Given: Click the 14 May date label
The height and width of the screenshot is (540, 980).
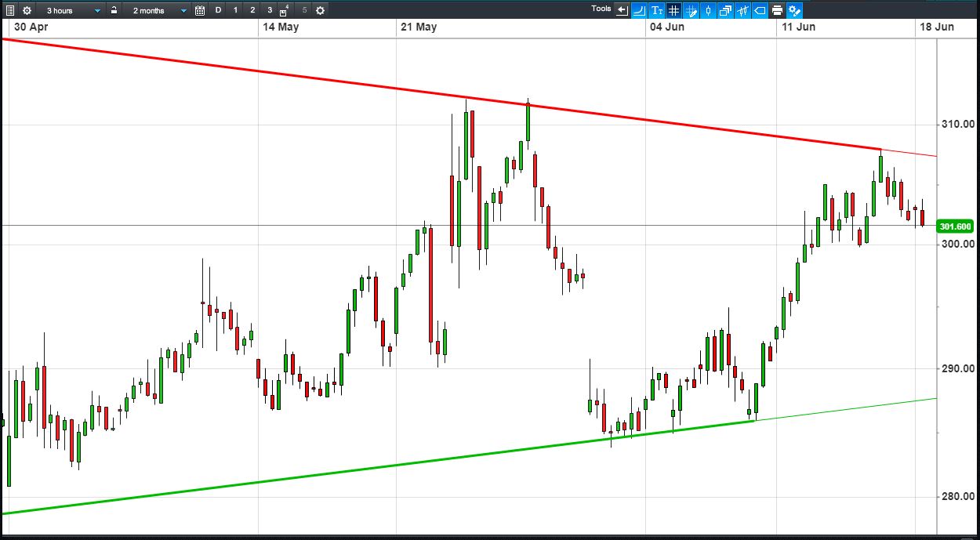Looking at the screenshot, I should (281, 27).
